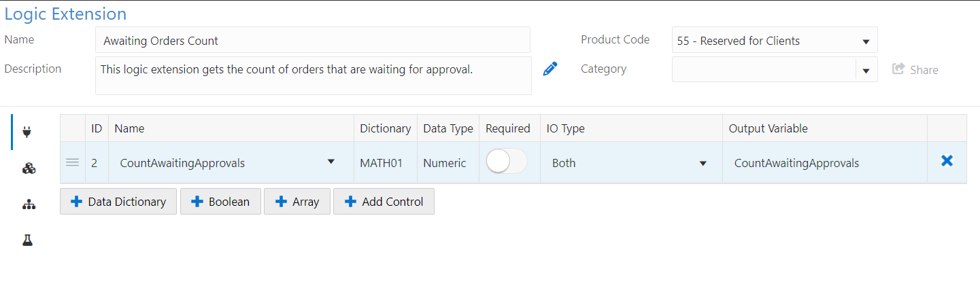The image size is (980, 292).
Task: Open the flask test icon tab
Action: pos(28,240)
